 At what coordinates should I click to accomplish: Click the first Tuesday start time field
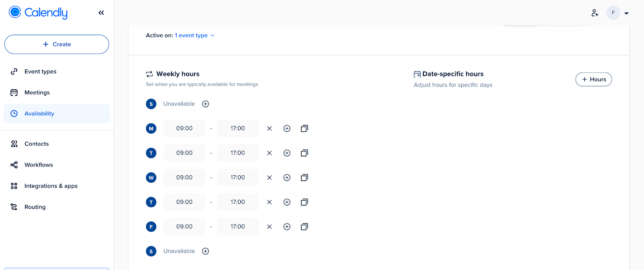[184, 153]
